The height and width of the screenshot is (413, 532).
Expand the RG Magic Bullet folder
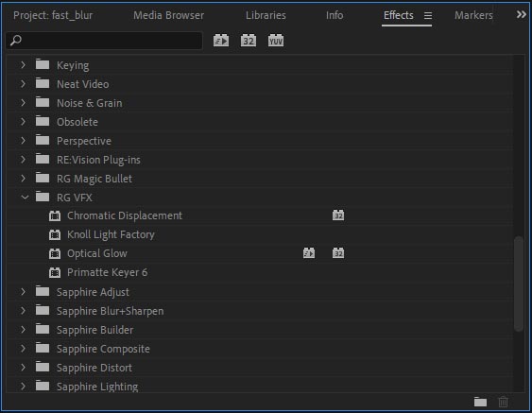pyautogui.click(x=23, y=179)
